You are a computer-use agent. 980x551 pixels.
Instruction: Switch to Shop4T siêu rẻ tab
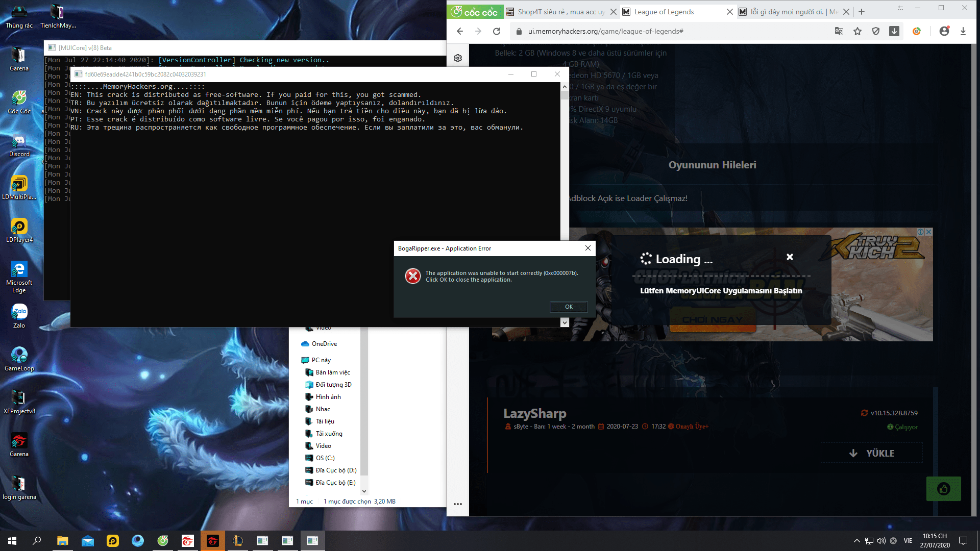[x=560, y=12]
